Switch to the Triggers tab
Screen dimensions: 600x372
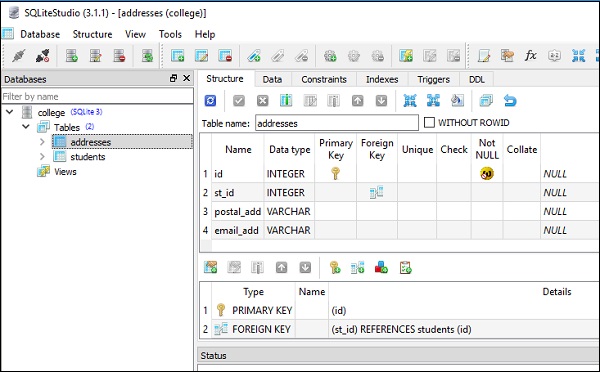(x=433, y=79)
